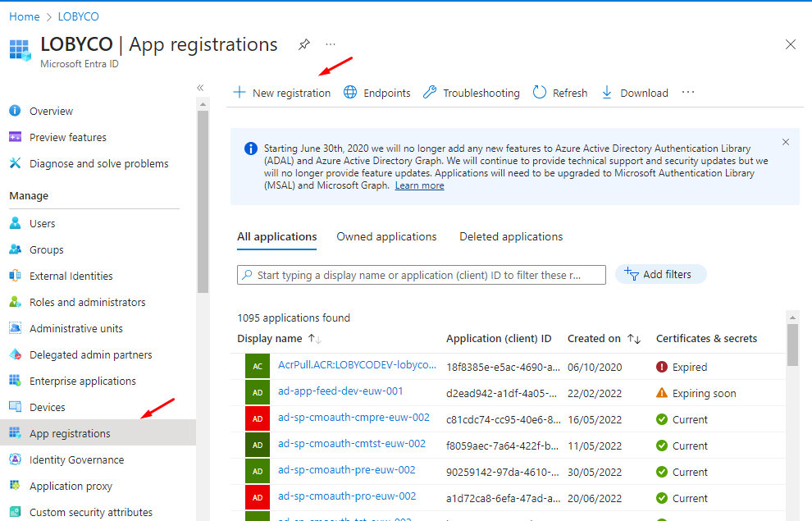Screen dimensions: 812x521
Task: Click the Roles and administrators icon
Action: (x=15, y=302)
